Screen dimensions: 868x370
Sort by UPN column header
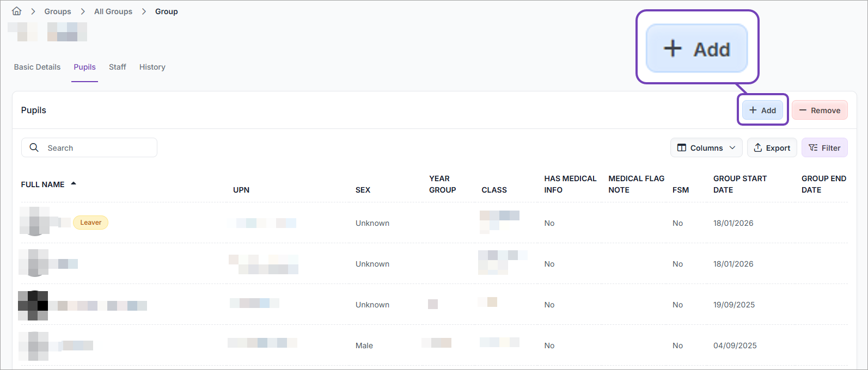[241, 190]
